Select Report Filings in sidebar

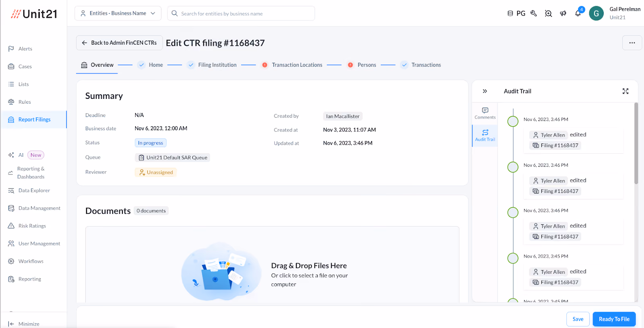click(x=34, y=119)
